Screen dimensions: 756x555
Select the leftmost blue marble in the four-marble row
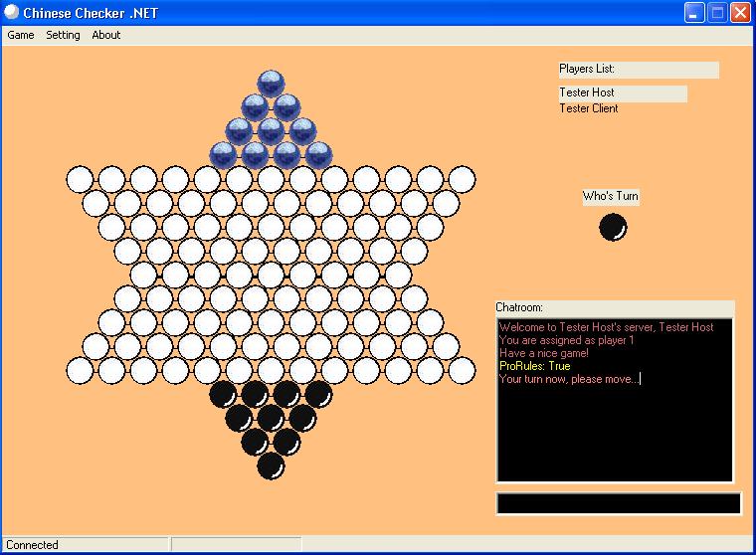[223, 155]
